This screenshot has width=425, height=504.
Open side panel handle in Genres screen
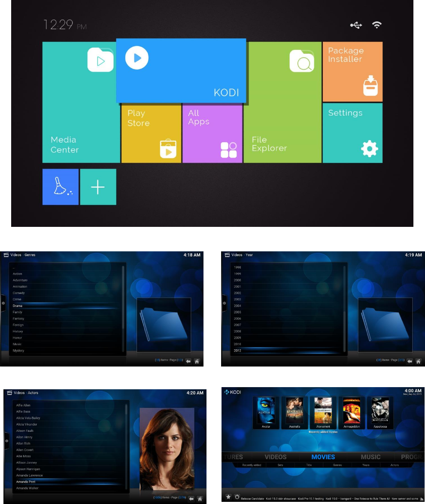[x=3, y=303]
